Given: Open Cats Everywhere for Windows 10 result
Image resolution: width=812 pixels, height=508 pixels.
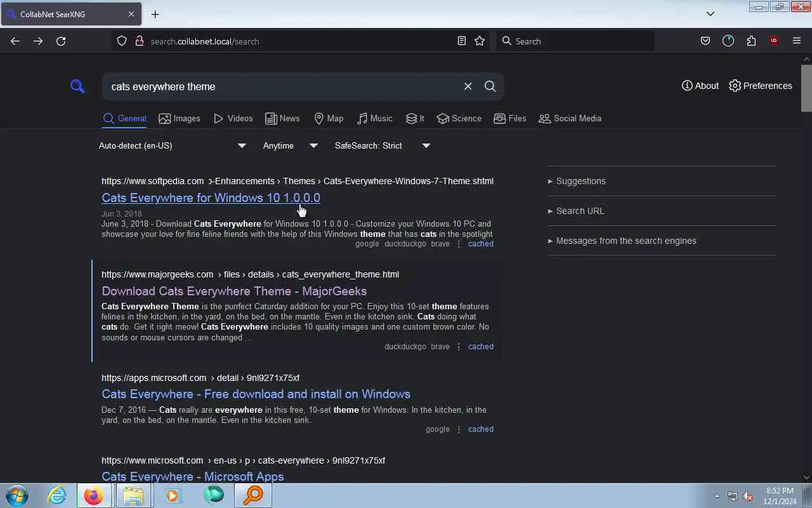Looking at the screenshot, I should coord(211,197).
